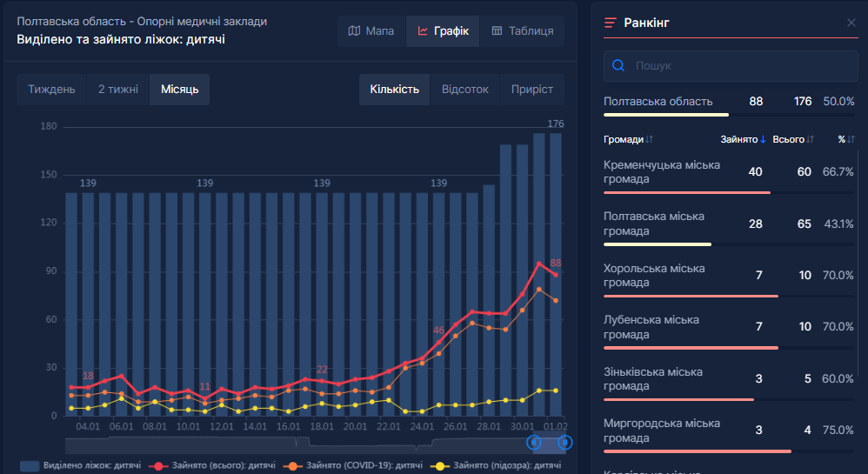Image resolution: width=868 pixels, height=474 pixels.
Task: Select Кременчуцька міська громада row
Action: coord(729,175)
